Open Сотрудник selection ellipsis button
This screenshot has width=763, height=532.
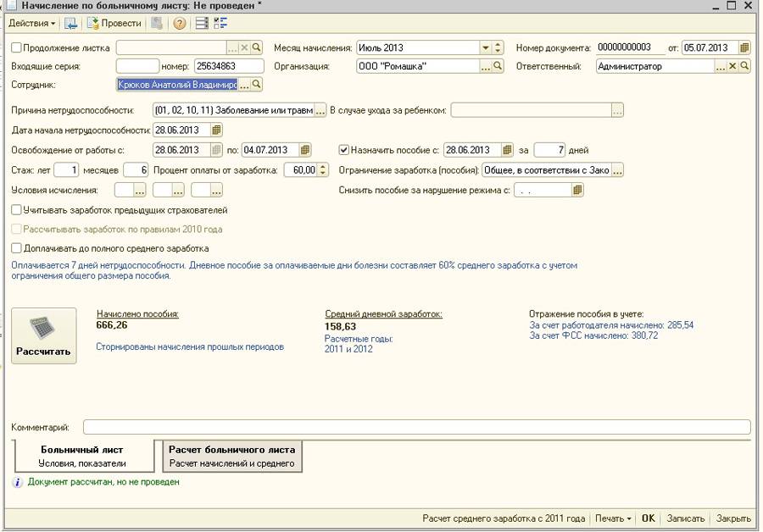point(244,85)
